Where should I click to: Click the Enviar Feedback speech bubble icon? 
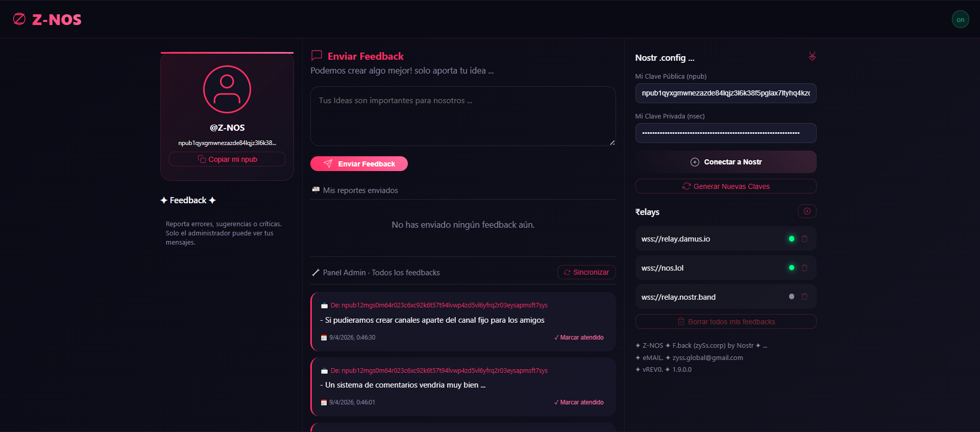pos(316,55)
